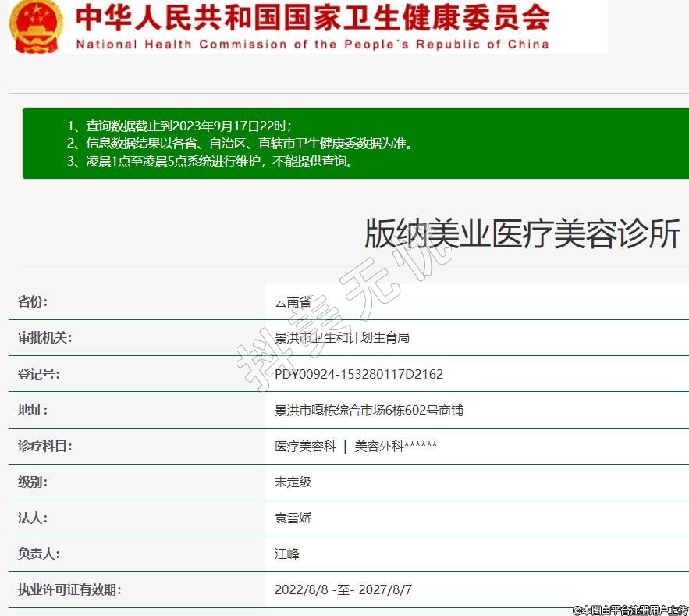Select the third notice line about system maintenance
The image size is (689, 616).
tap(211, 162)
